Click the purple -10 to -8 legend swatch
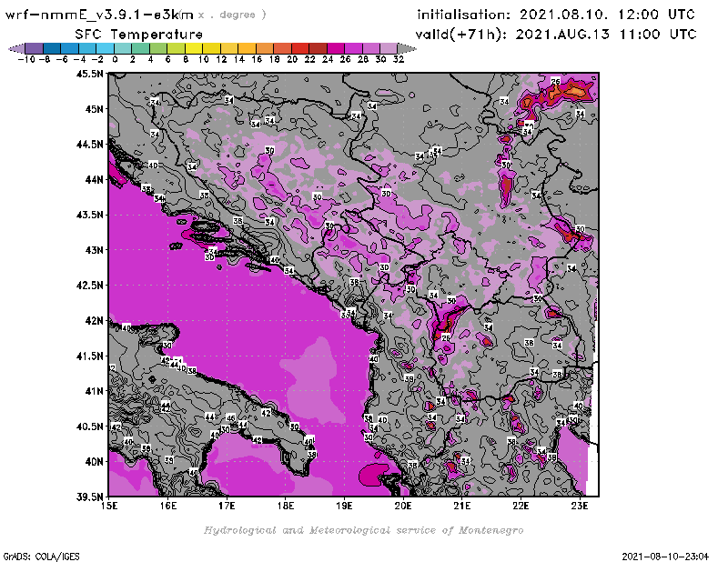This screenshot has width=728, height=562. [x=35, y=48]
